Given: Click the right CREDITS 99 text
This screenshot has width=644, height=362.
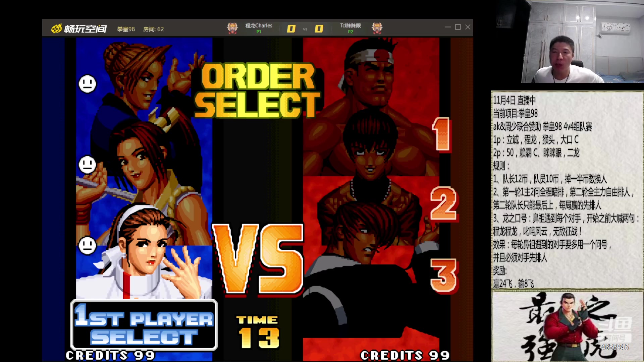Looking at the screenshot, I should [x=405, y=355].
